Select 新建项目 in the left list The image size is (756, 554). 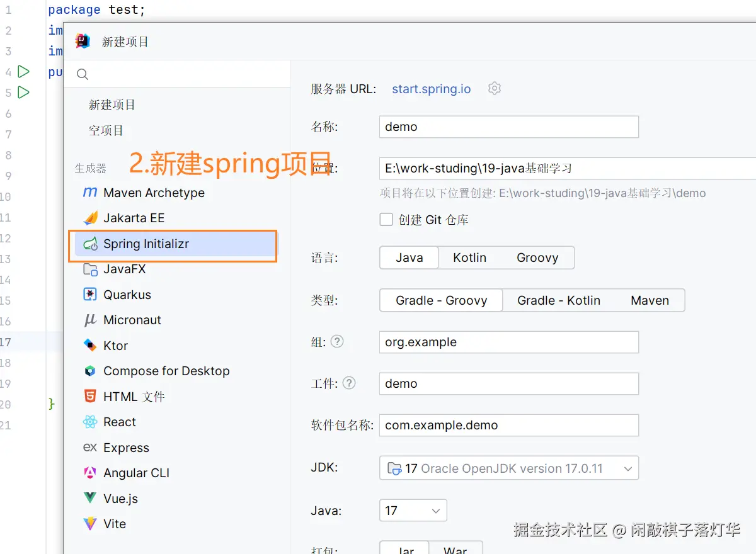coord(112,105)
